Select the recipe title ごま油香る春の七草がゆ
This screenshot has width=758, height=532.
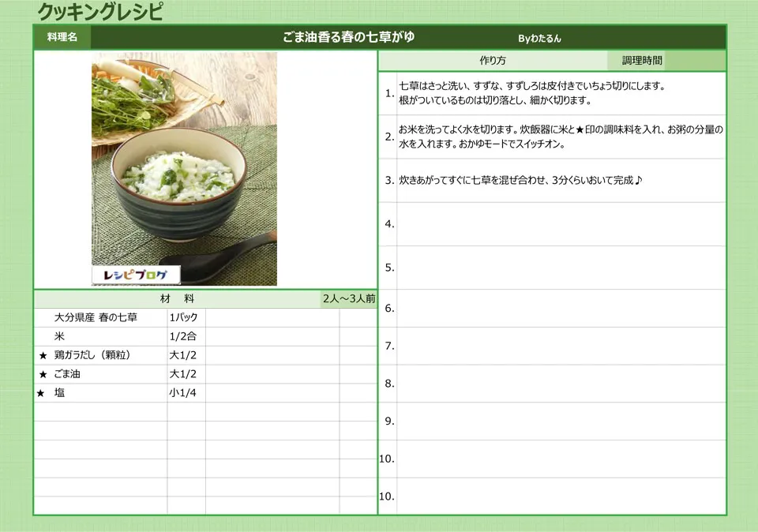point(348,37)
